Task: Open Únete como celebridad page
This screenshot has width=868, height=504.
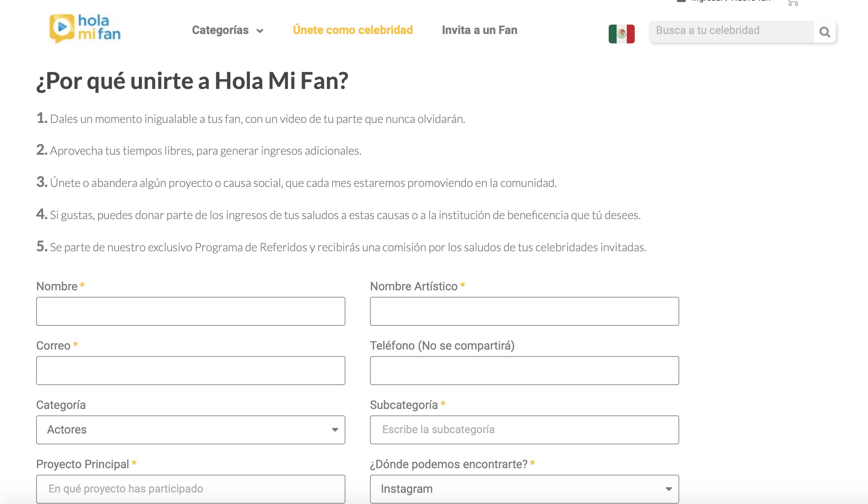Action: click(x=353, y=30)
